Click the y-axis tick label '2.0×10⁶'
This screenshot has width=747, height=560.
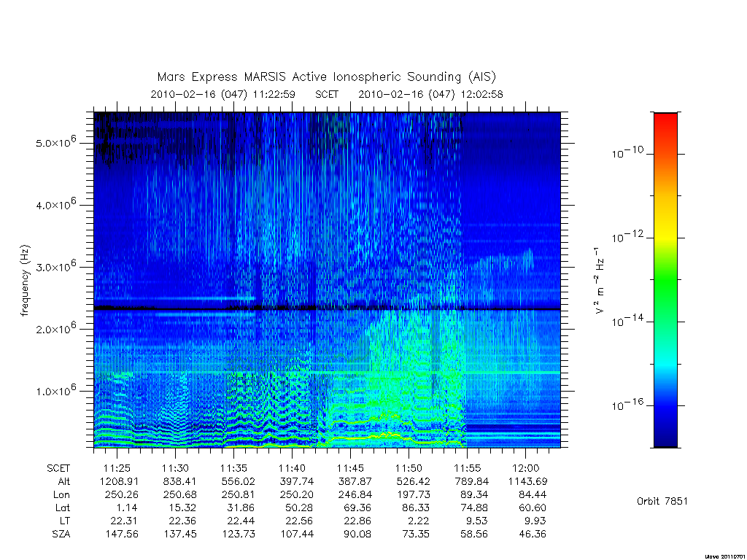[x=55, y=328]
